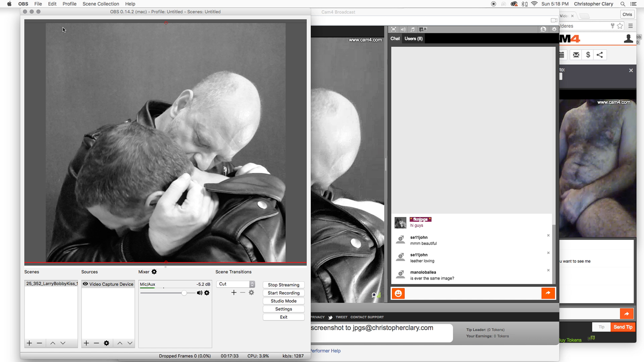Click the Send Tip button
The width and height of the screenshot is (644, 362).
623,327
